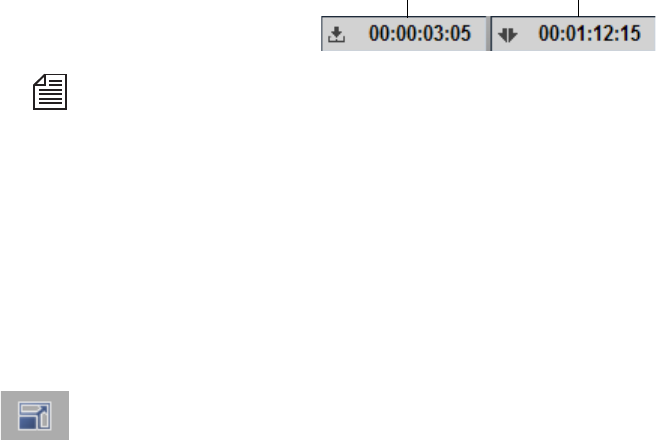The width and height of the screenshot is (656, 440).
Task: Click the text lines of the document icon
Action: (51, 95)
